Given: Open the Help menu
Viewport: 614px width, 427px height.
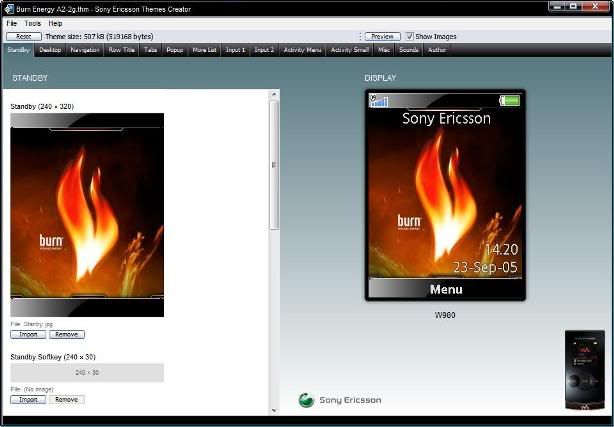Looking at the screenshot, I should (55, 24).
